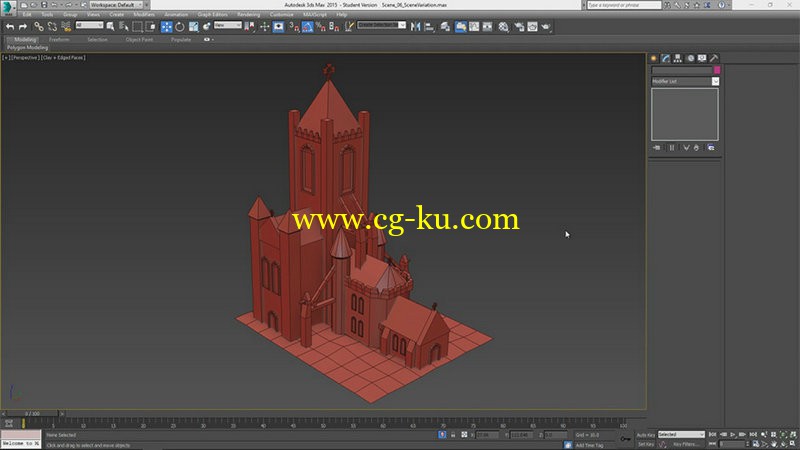
Task: Open Key Filters dialog
Action: (x=685, y=444)
